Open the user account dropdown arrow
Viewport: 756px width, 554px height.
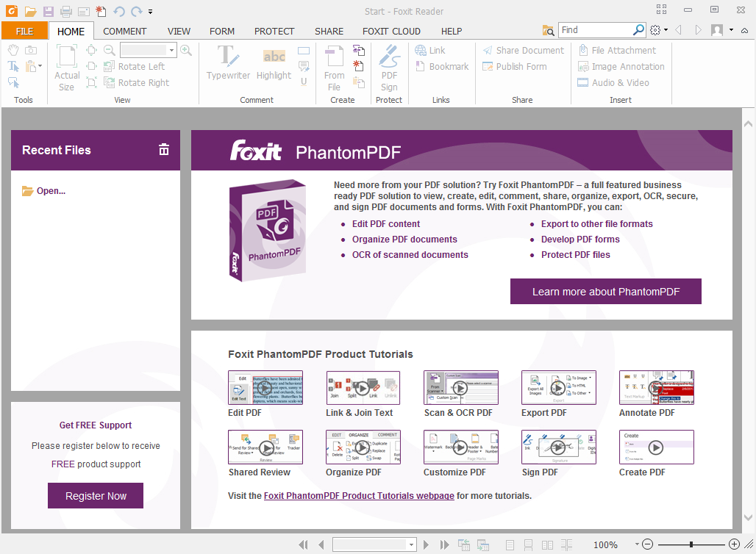[732, 30]
